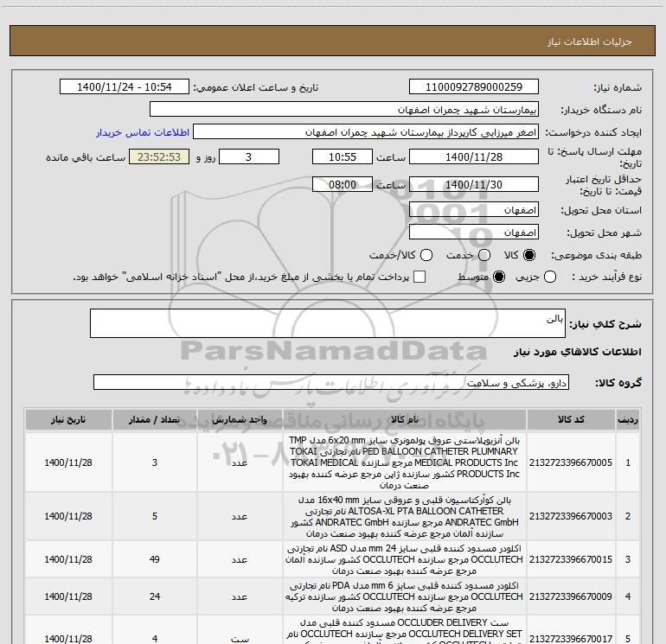
Task: Click quantity 24 in row 4
Action: pyautogui.click(x=155, y=596)
